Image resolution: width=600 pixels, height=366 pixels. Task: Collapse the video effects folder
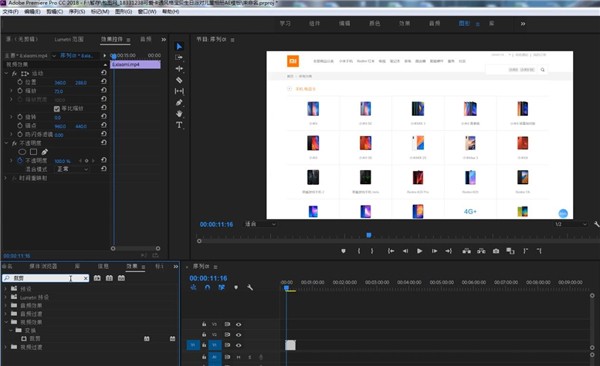tap(5, 322)
